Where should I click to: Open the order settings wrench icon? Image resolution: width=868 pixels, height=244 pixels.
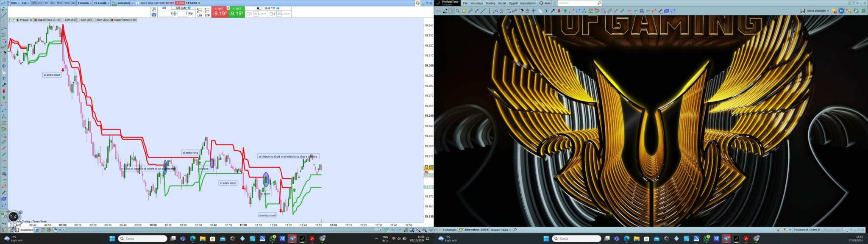click(153, 9)
